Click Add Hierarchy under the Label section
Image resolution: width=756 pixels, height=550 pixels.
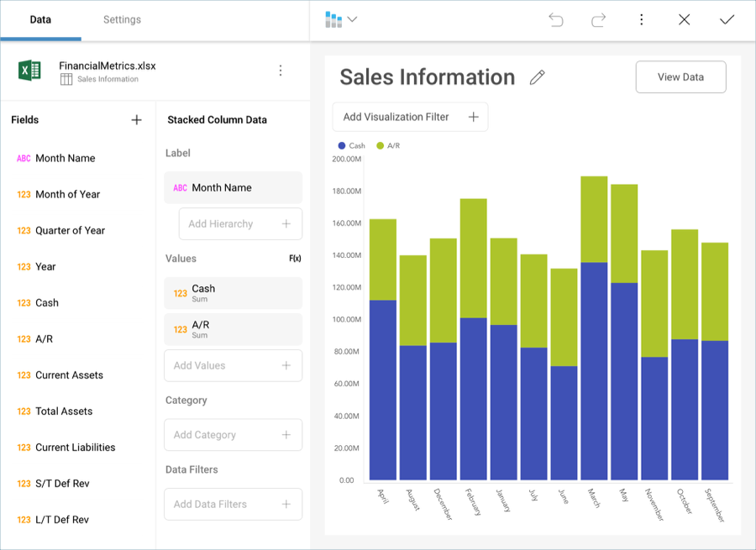(240, 224)
